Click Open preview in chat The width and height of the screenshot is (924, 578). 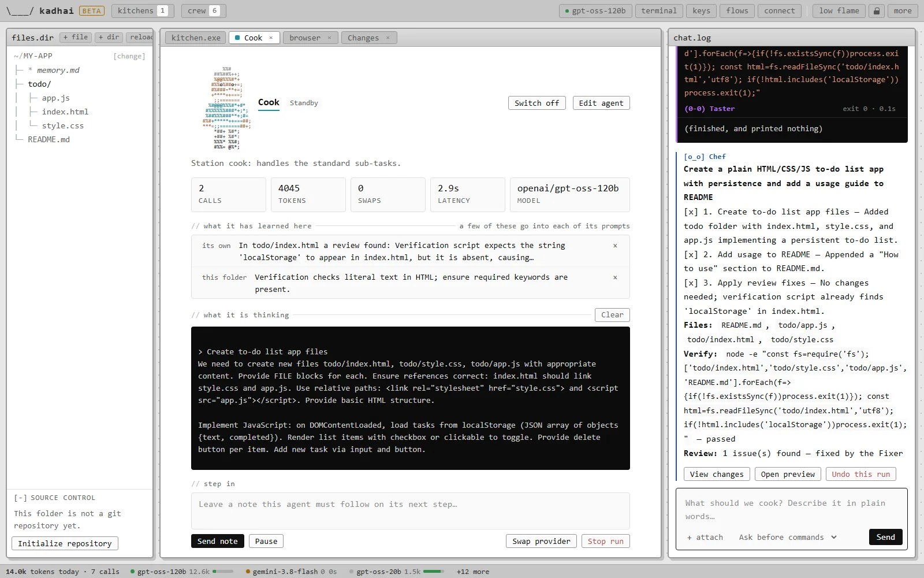pyautogui.click(x=788, y=475)
